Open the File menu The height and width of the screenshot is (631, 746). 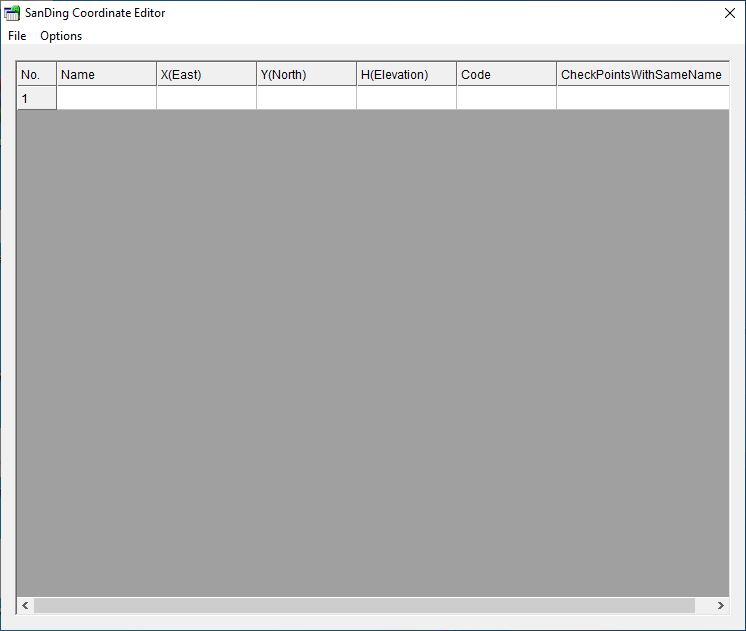pos(17,36)
